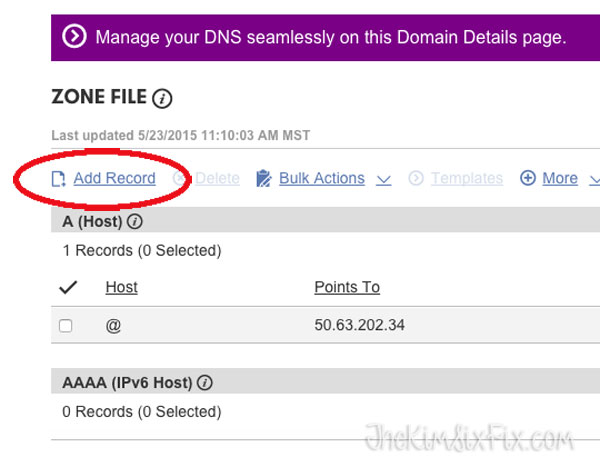Toggle the select-all checkmark above A records
Image resolution: width=600 pixels, height=467 pixels.
coord(68,288)
